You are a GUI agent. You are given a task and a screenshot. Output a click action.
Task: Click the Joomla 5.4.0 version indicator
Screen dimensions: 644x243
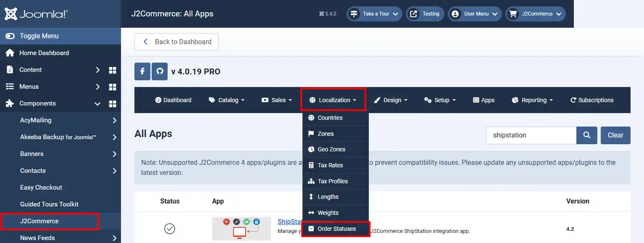328,14
